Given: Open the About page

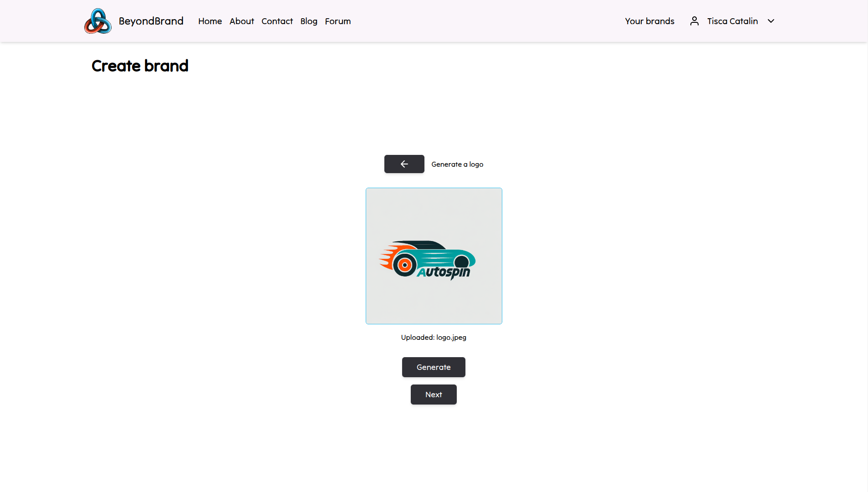Looking at the screenshot, I should pos(241,21).
